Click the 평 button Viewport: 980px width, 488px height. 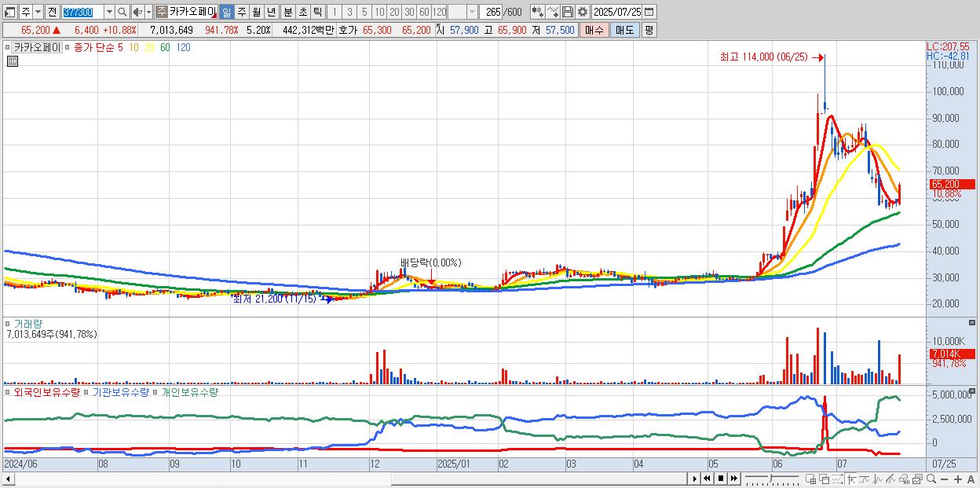[x=649, y=30]
